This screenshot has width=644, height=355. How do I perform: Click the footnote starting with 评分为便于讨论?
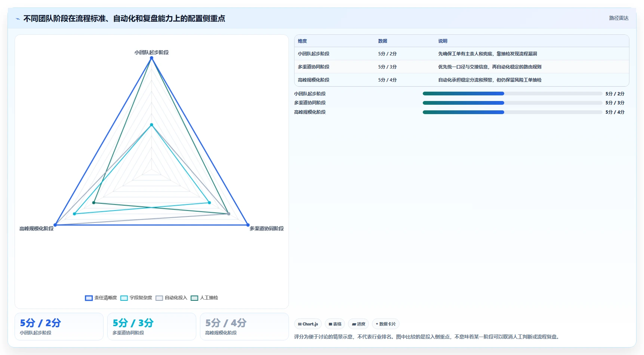tap(427, 337)
